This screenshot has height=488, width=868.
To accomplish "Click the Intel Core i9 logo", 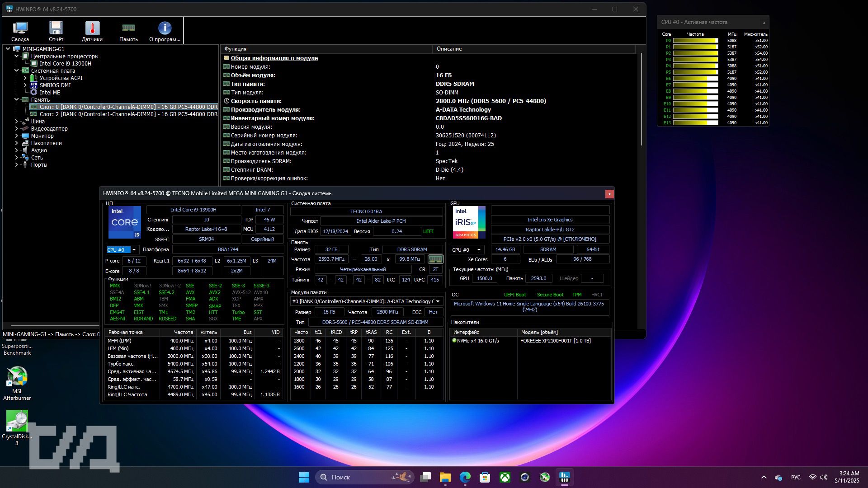I will tap(124, 222).
